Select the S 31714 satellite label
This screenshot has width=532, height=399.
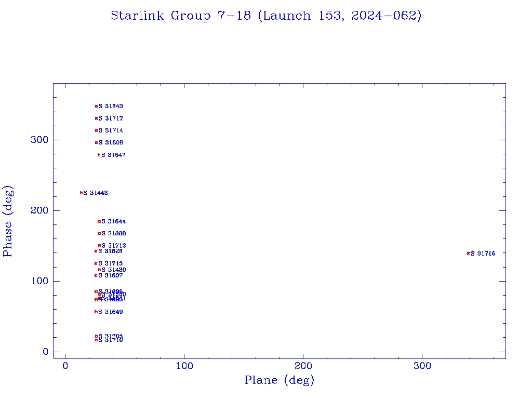pos(111,130)
